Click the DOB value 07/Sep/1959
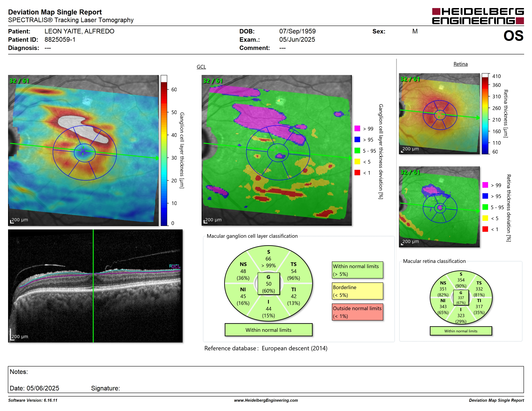This screenshot has width=532, height=411. tap(297, 31)
